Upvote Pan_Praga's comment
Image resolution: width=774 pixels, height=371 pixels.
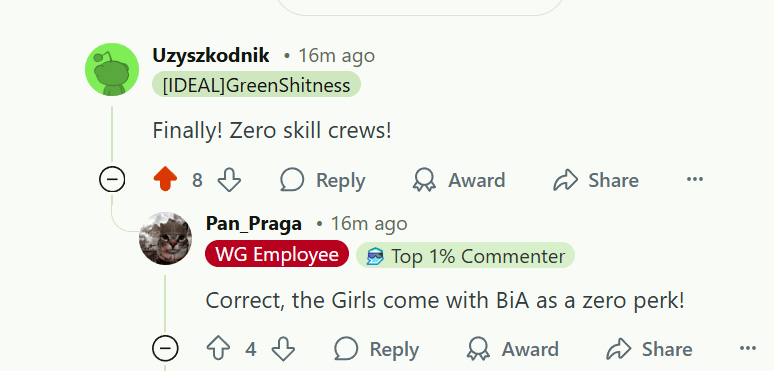(x=218, y=349)
